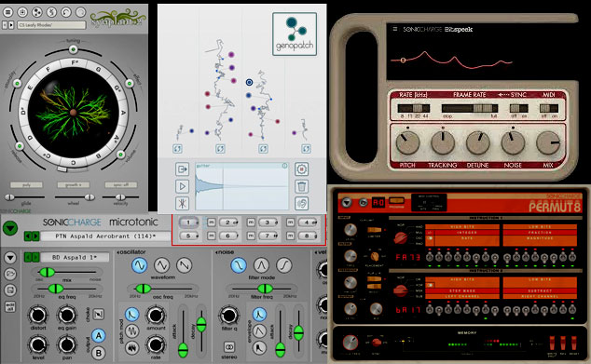
Task: Select exponential noise envelope icon
Action: tap(259, 314)
